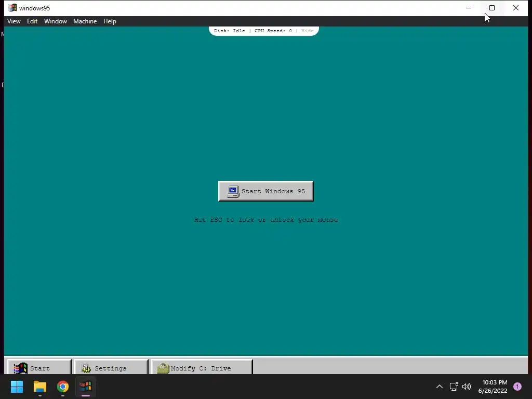This screenshot has width=532, height=399.
Task: Click the computer icon in Start Windows 95
Action: point(233,191)
